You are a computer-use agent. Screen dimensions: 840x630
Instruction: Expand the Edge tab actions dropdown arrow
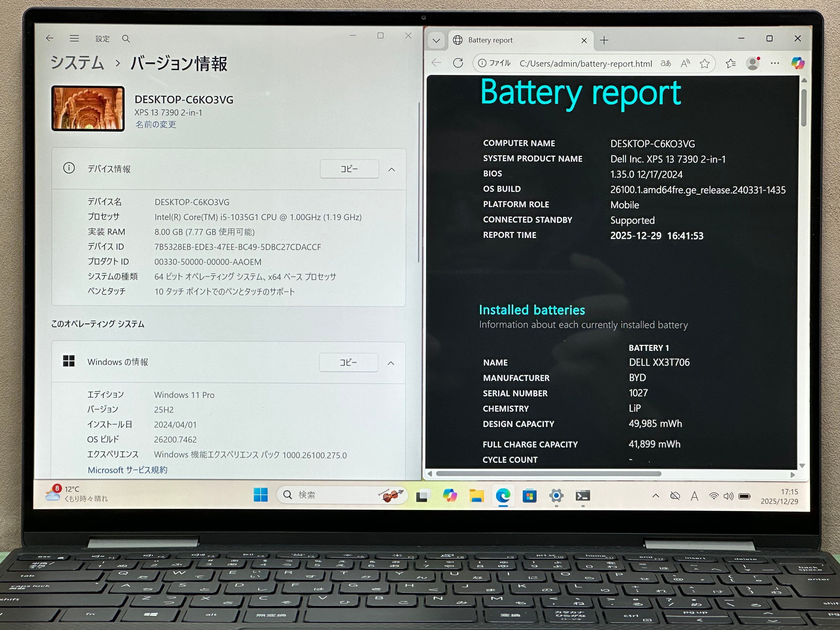(436, 40)
